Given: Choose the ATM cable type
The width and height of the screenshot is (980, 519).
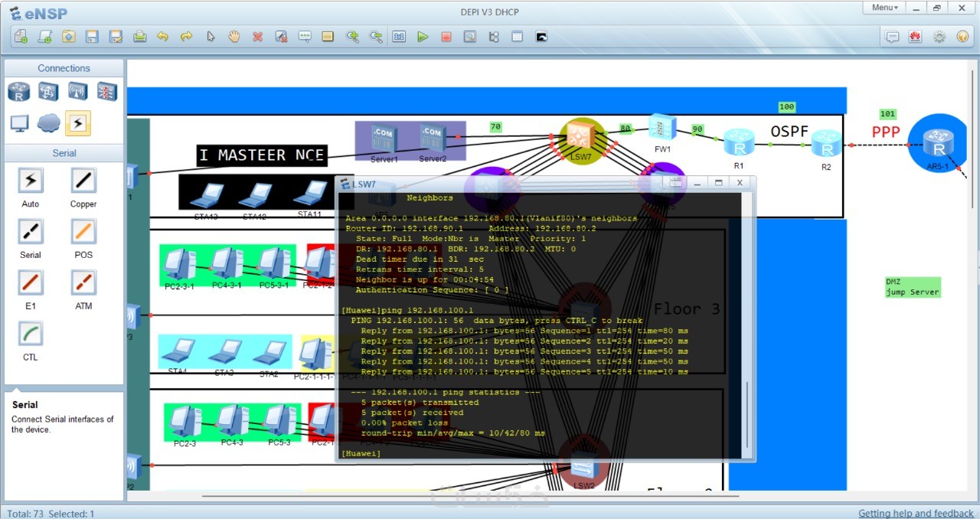Looking at the screenshot, I should 83,282.
